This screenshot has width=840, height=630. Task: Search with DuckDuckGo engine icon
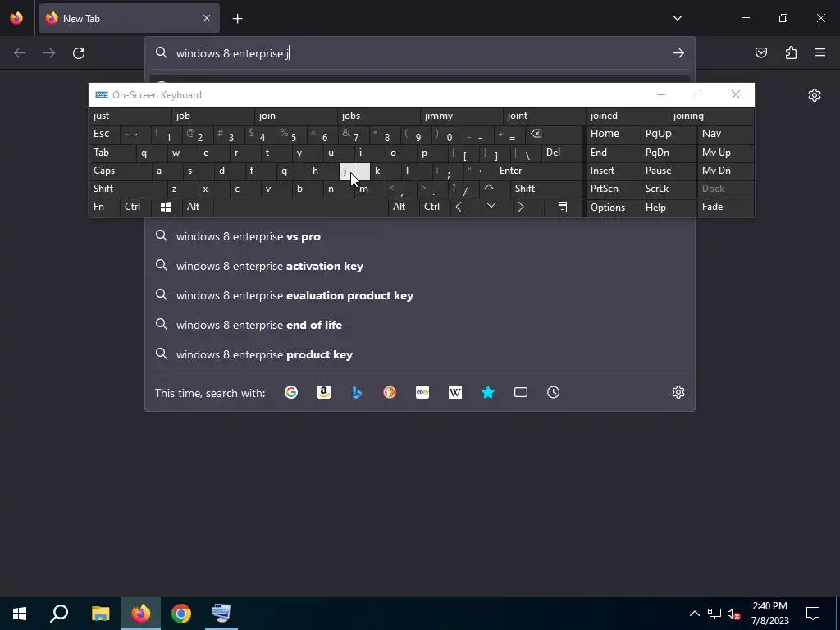390,393
